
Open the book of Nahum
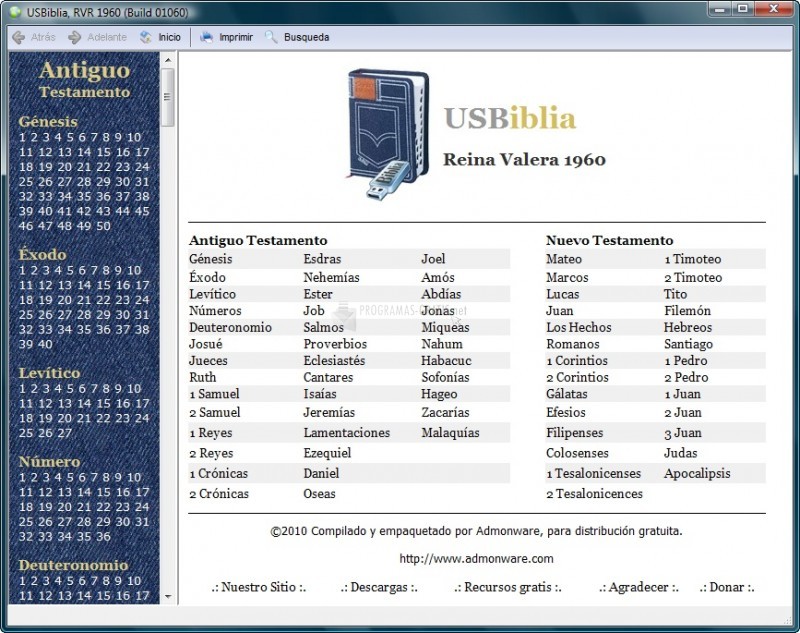coord(442,344)
